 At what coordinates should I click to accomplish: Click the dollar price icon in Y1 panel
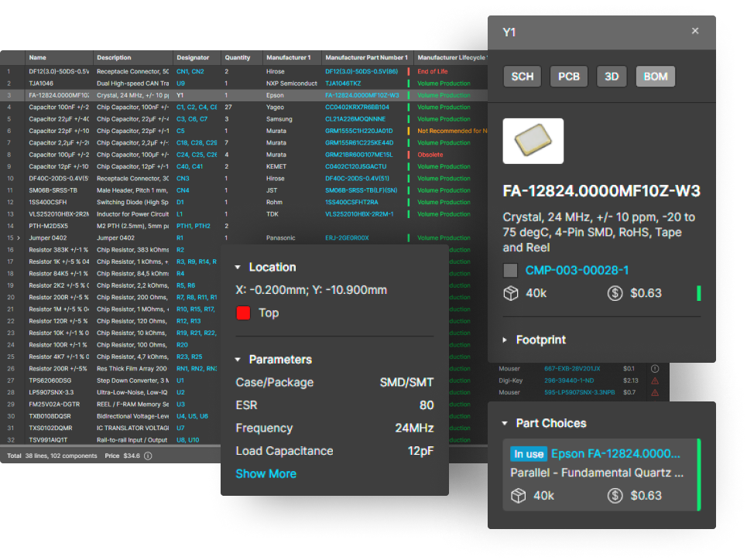tap(615, 294)
